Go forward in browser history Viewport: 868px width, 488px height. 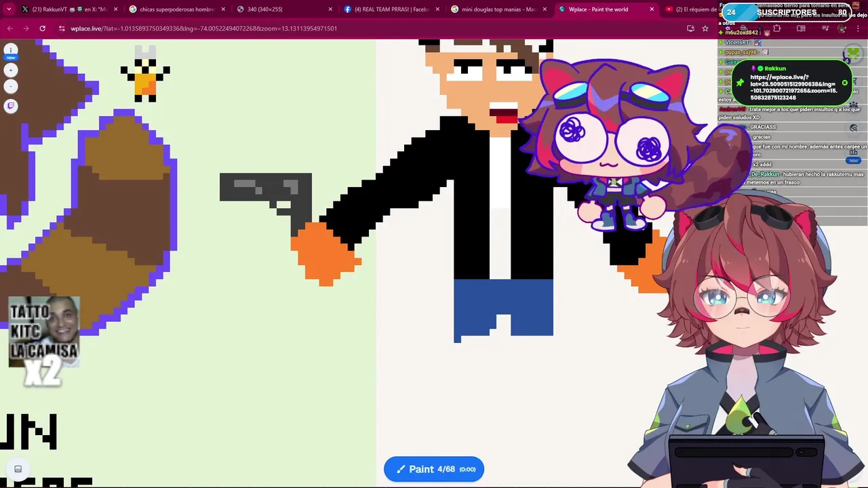pos(26,28)
